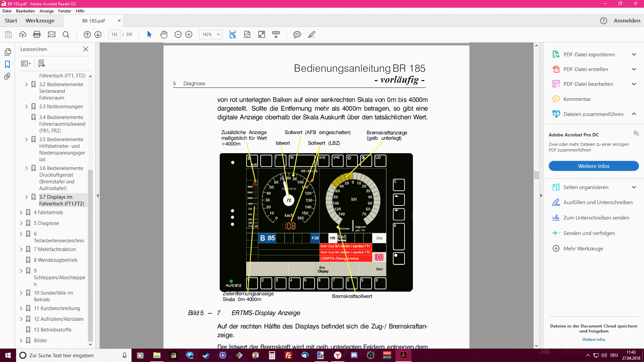Open the Hilfe menu
Screen dimensions: 644x362
(x=80, y=11)
